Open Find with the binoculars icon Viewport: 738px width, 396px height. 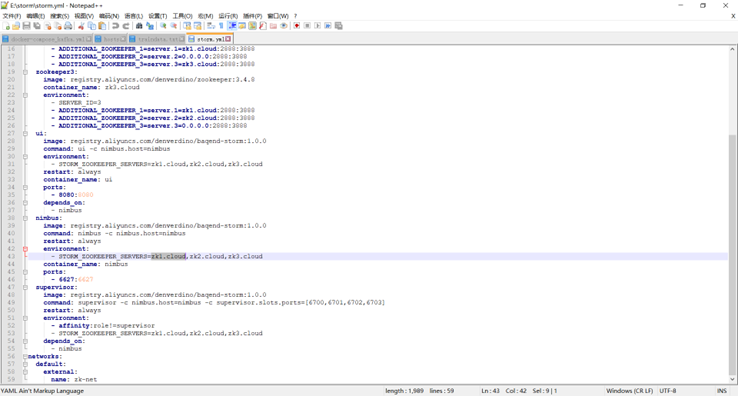click(139, 26)
